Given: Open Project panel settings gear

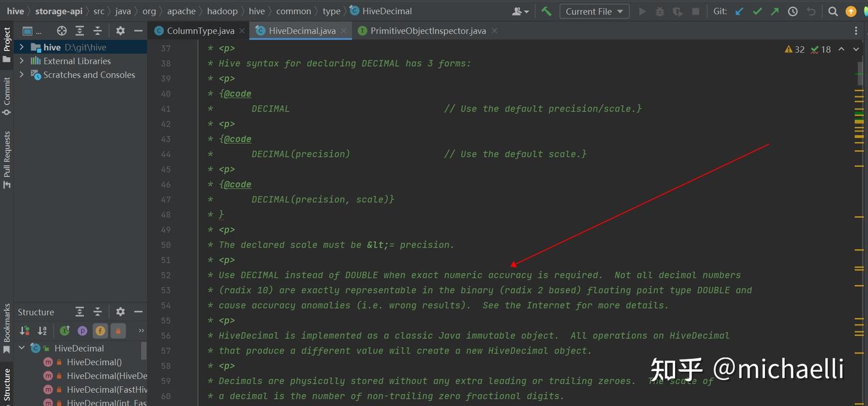Looking at the screenshot, I should click(121, 31).
